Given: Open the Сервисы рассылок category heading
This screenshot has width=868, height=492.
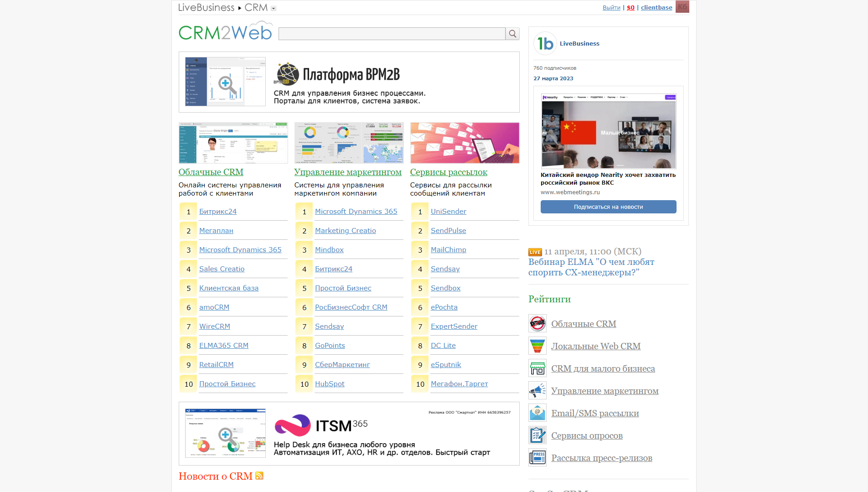Looking at the screenshot, I should tap(449, 172).
